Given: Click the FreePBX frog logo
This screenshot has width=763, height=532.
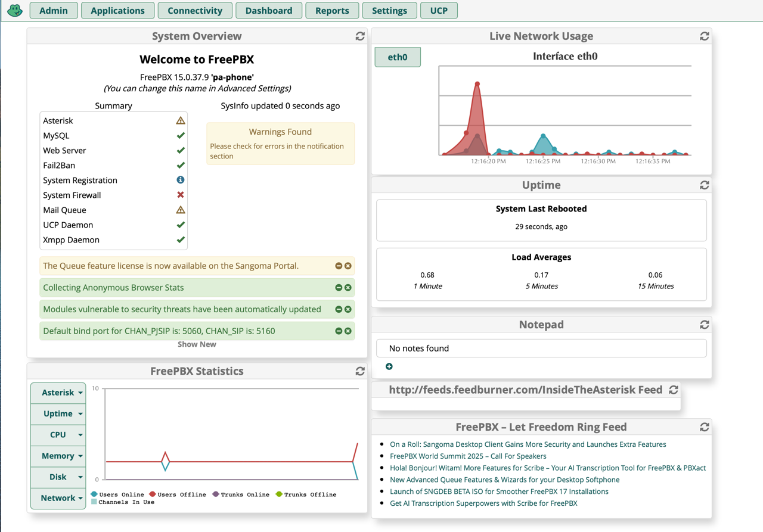Looking at the screenshot, I should pyautogui.click(x=15, y=10).
